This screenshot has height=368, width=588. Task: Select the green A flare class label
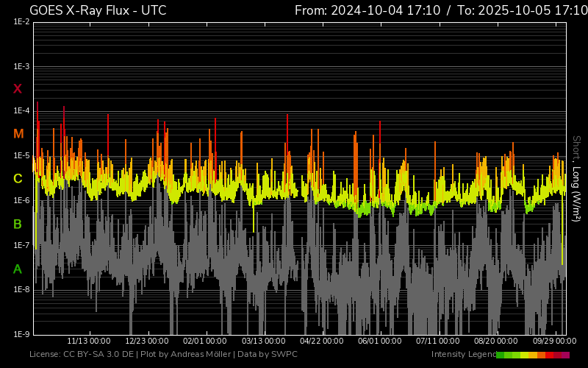tap(18, 269)
